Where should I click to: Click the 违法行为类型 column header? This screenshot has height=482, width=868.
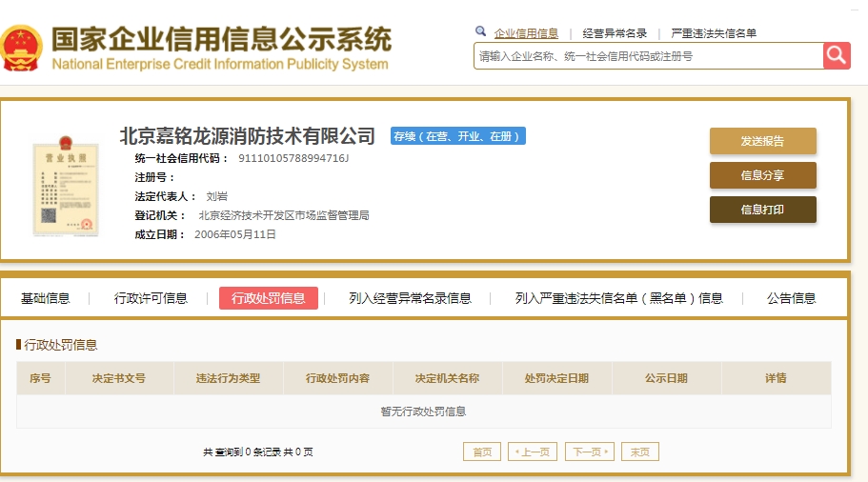[x=228, y=378]
